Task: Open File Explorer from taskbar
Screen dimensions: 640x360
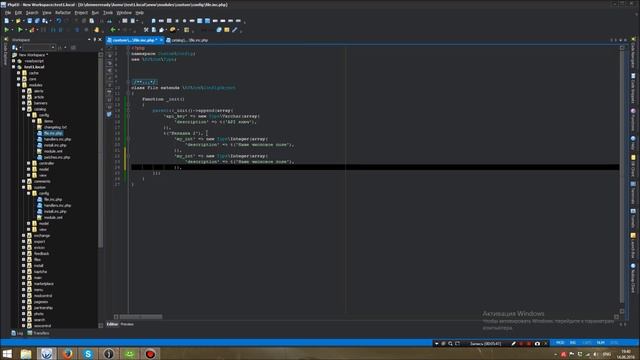Action: (x=26, y=354)
